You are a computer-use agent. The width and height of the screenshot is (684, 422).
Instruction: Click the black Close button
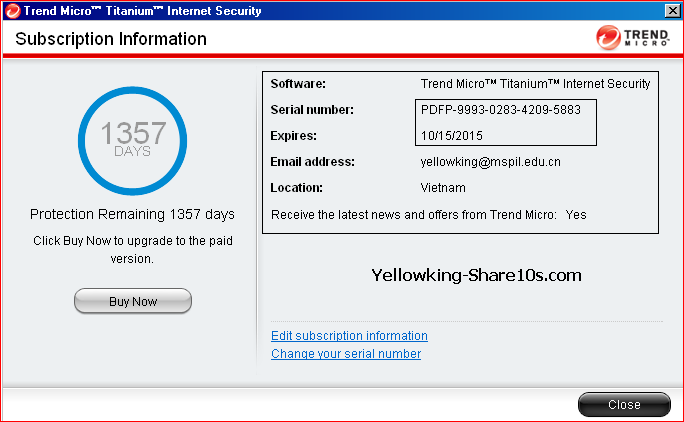(x=624, y=404)
